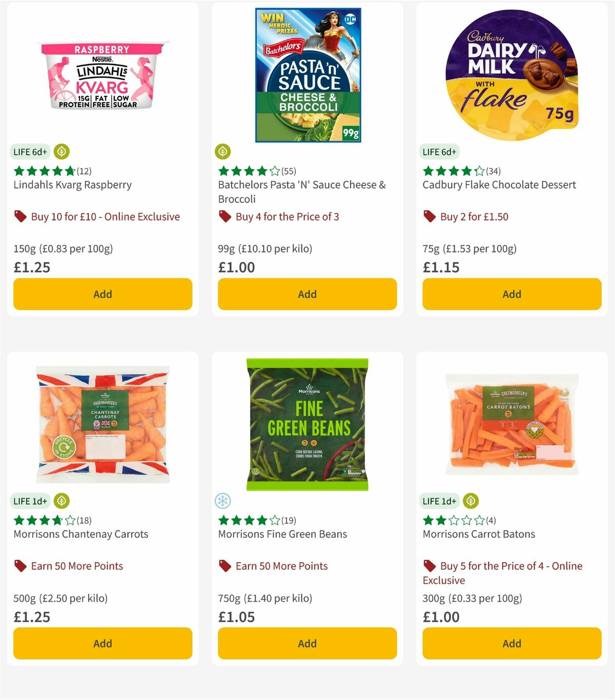The width and height of the screenshot is (615, 700).
Task: Click the leaf icon on Morrisons Carrot Batons card
Action: click(x=470, y=501)
